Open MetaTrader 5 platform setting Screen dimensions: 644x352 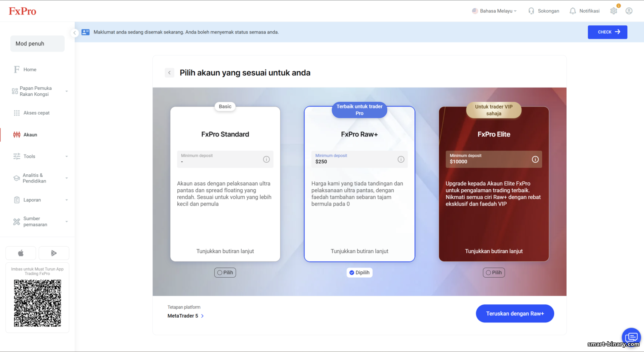pos(185,316)
